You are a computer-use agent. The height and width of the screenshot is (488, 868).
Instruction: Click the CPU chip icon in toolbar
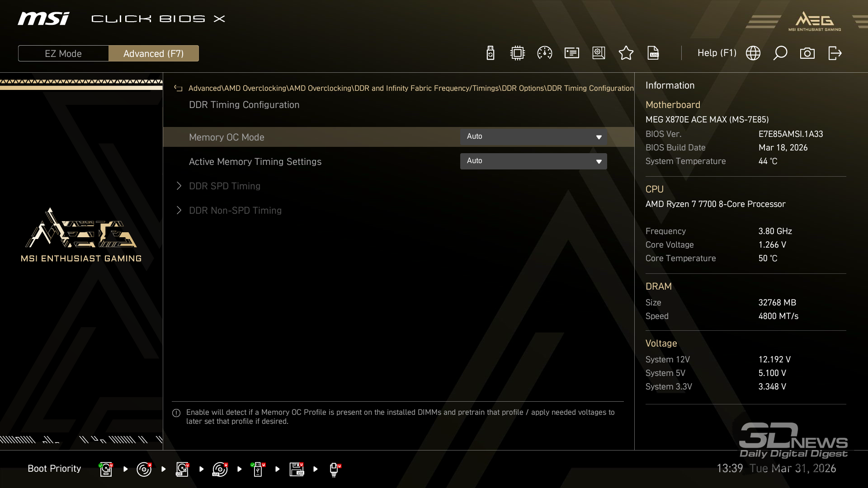coord(517,53)
